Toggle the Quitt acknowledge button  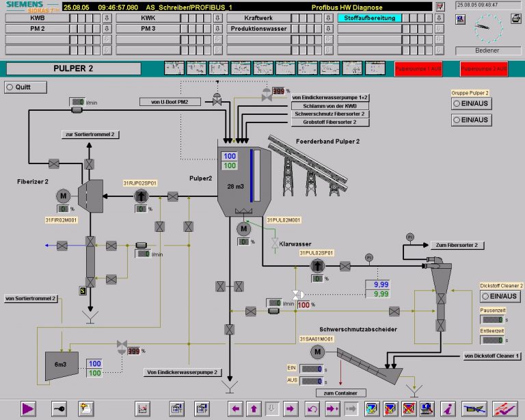[x=26, y=87]
